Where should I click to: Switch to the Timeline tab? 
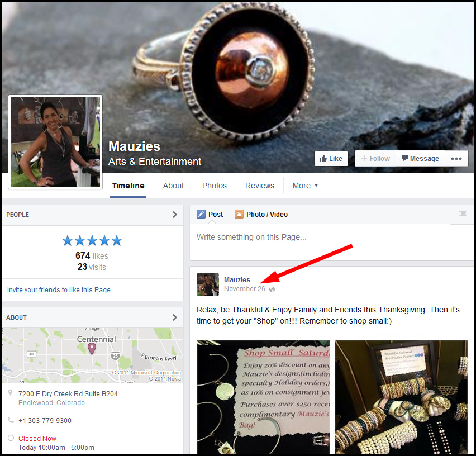128,186
